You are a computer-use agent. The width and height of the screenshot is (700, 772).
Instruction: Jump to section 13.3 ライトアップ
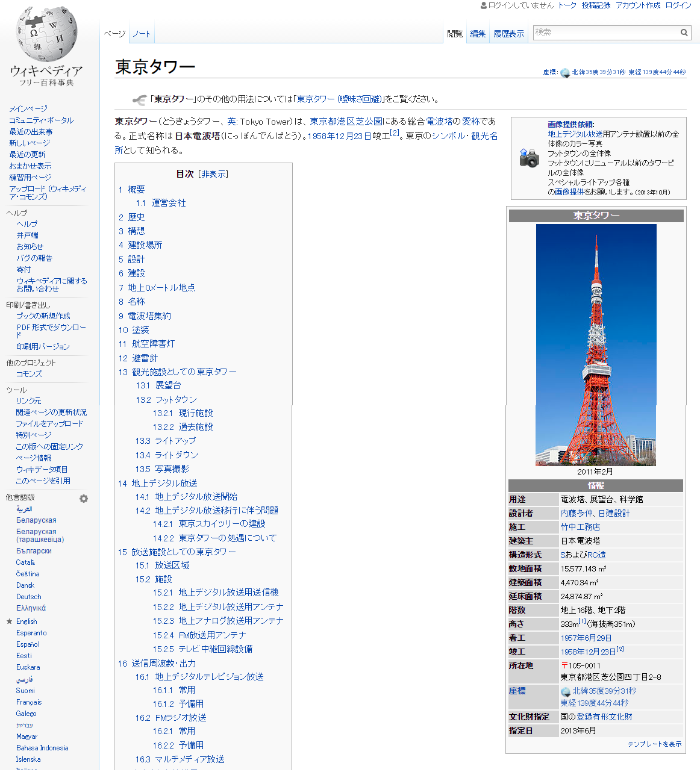(166, 441)
